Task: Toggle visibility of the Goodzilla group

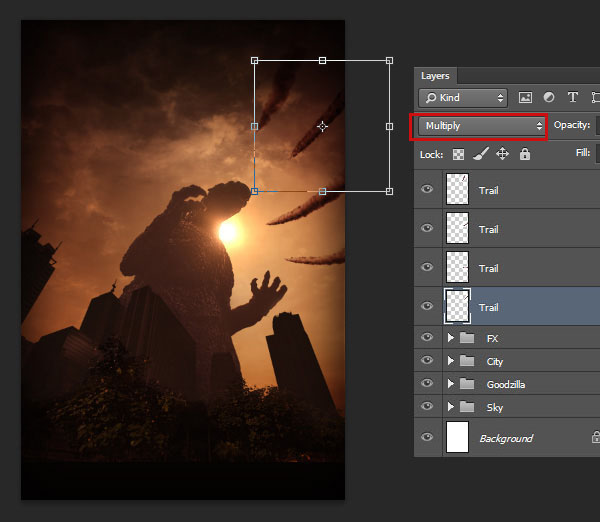Action: click(x=427, y=383)
